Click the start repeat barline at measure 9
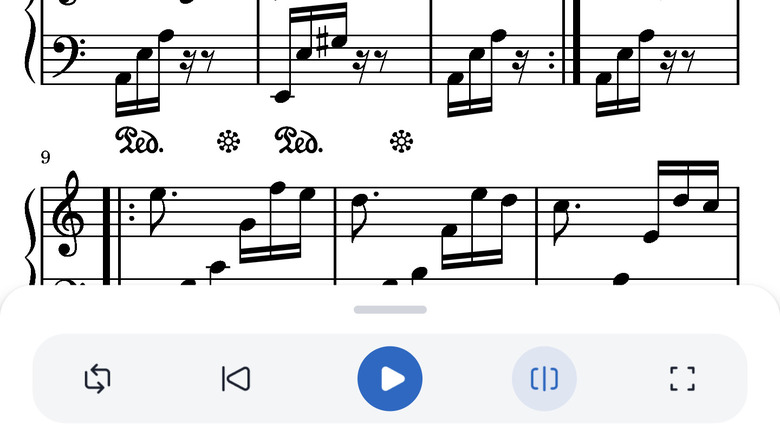Screen dimensions: 780x438 [118, 234]
